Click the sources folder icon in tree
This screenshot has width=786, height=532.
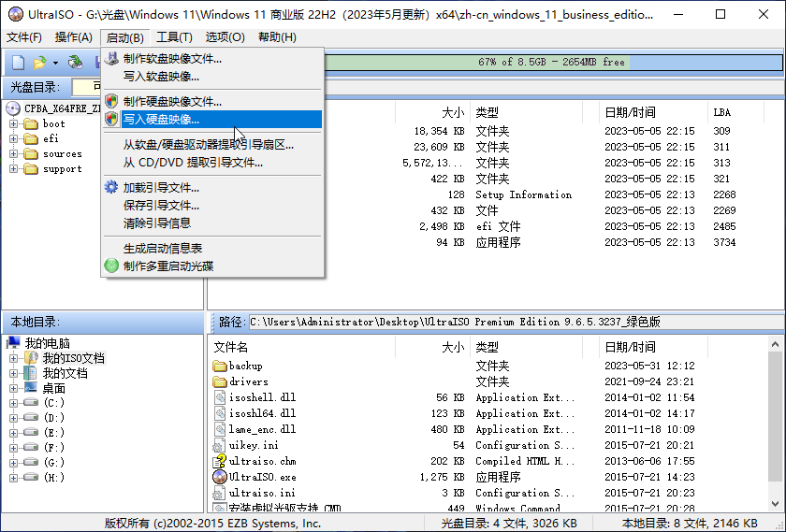31,153
